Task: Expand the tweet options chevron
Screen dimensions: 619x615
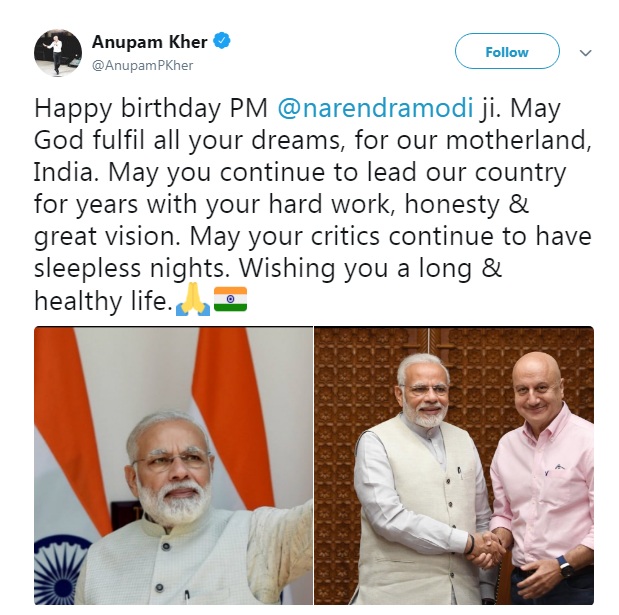Action: pyautogui.click(x=585, y=52)
